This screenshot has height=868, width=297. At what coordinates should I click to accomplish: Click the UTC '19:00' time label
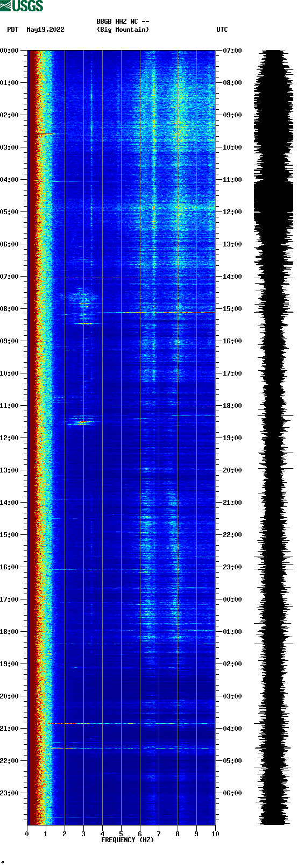[x=232, y=438]
